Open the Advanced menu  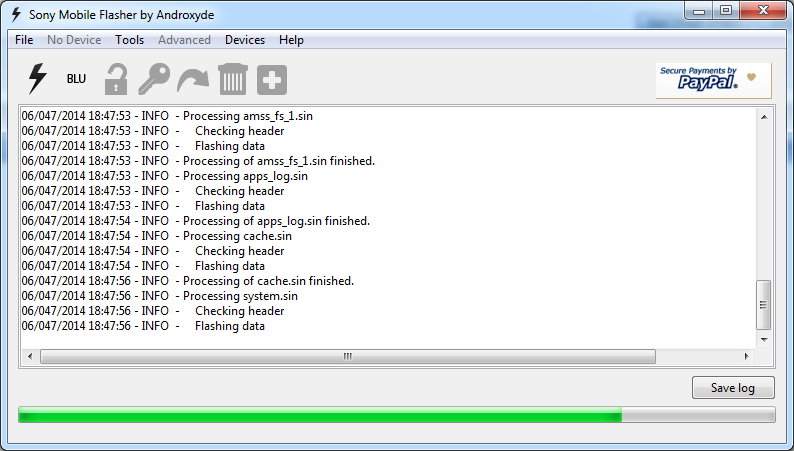click(184, 40)
